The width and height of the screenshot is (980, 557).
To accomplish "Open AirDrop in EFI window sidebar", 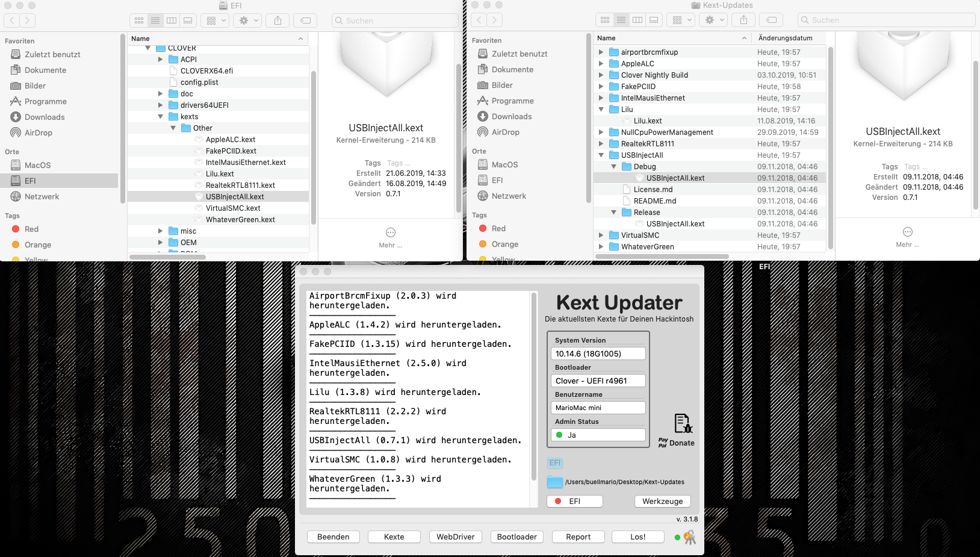I will point(38,132).
